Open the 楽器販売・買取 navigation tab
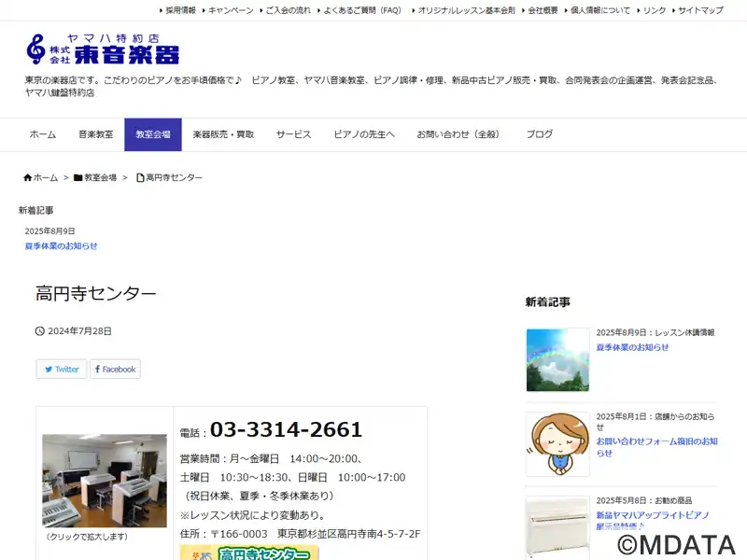 coord(223,134)
